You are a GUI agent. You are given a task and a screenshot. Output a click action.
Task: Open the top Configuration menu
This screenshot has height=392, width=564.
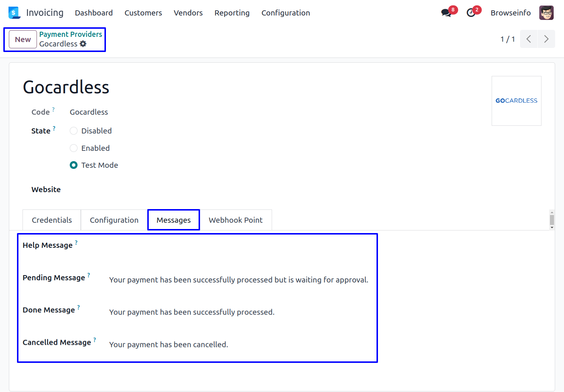tap(286, 13)
